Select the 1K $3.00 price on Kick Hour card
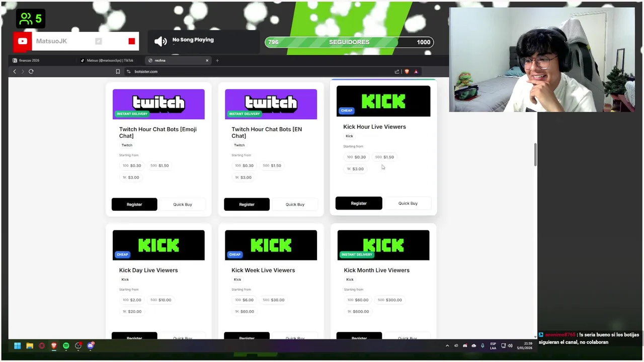Image resolution: width=644 pixels, height=362 pixels. (x=355, y=169)
